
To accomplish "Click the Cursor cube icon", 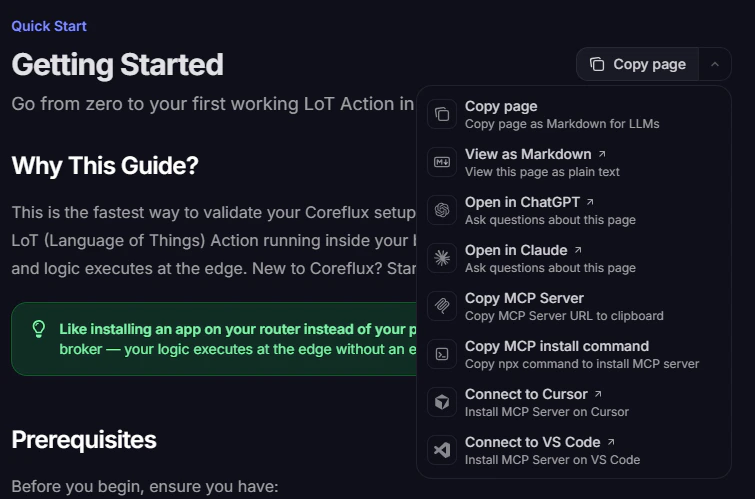I will (442, 402).
